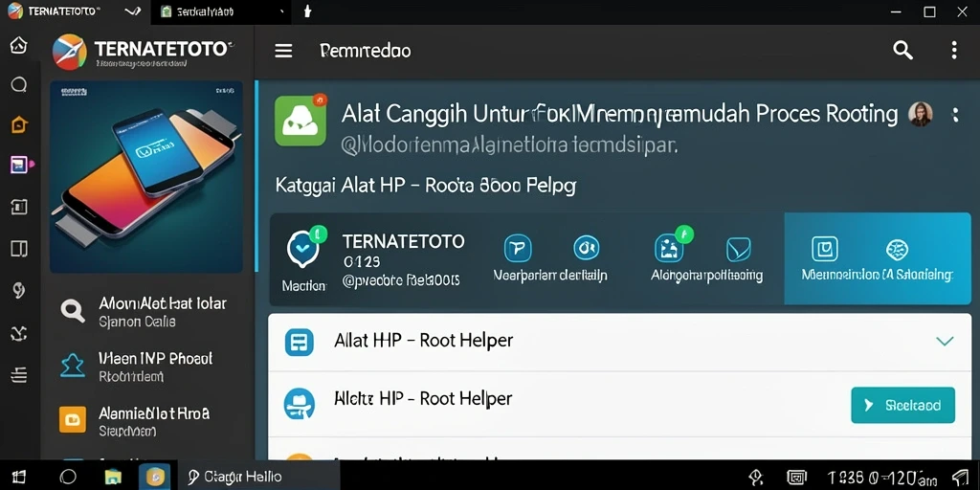Click the stacked-lines icon at left sidebar bottom

pos(19,374)
